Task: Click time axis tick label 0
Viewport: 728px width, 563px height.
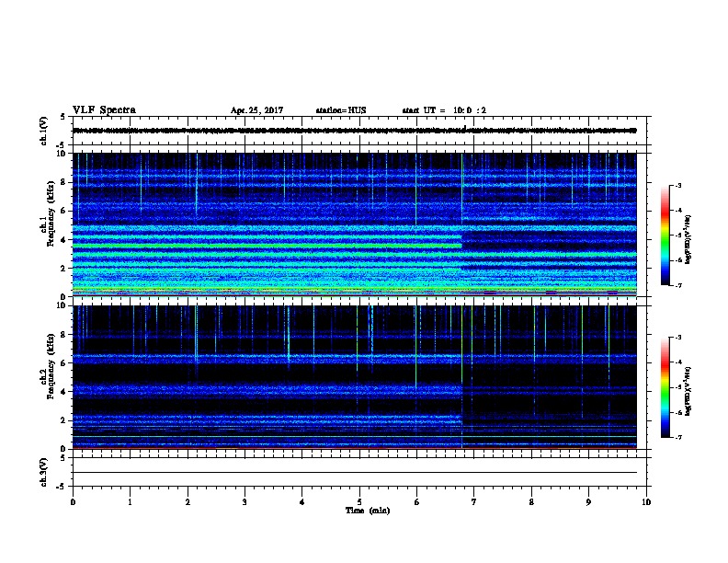Action: [73, 502]
